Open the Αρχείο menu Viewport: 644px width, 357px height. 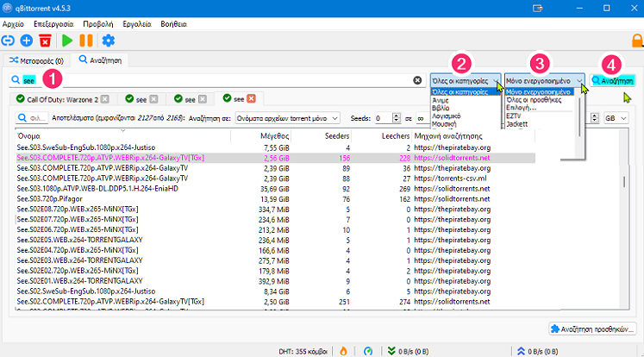tap(13, 24)
